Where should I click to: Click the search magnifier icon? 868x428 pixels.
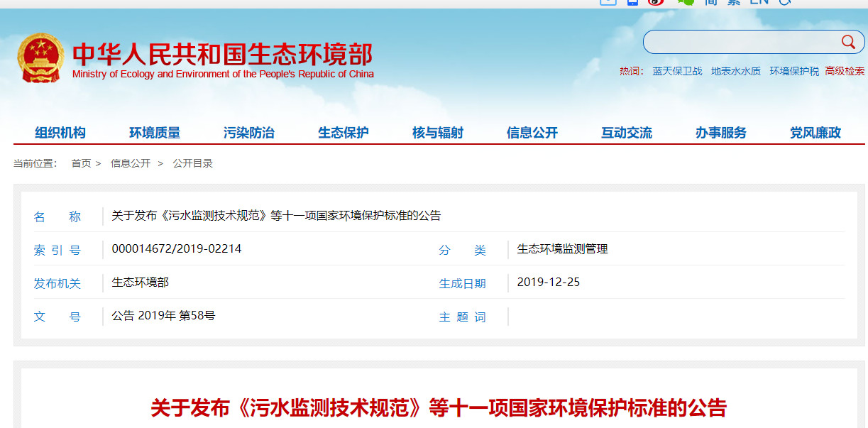[848, 42]
